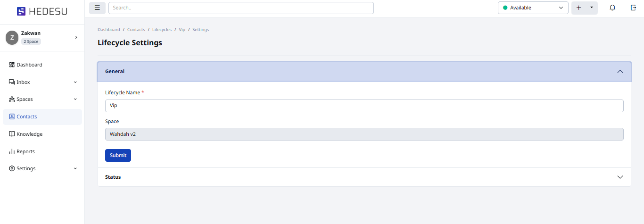
Task: Open Dashboard from the sidebar
Action: click(29, 65)
